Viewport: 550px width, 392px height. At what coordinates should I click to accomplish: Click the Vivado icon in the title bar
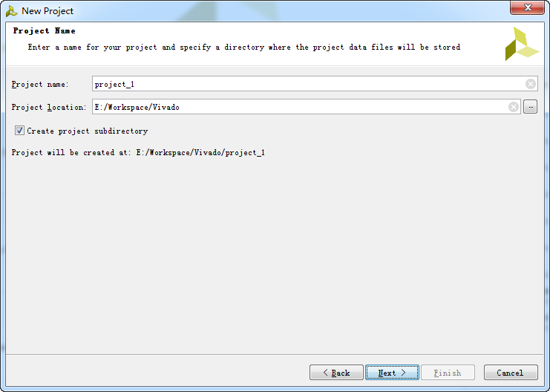point(12,11)
